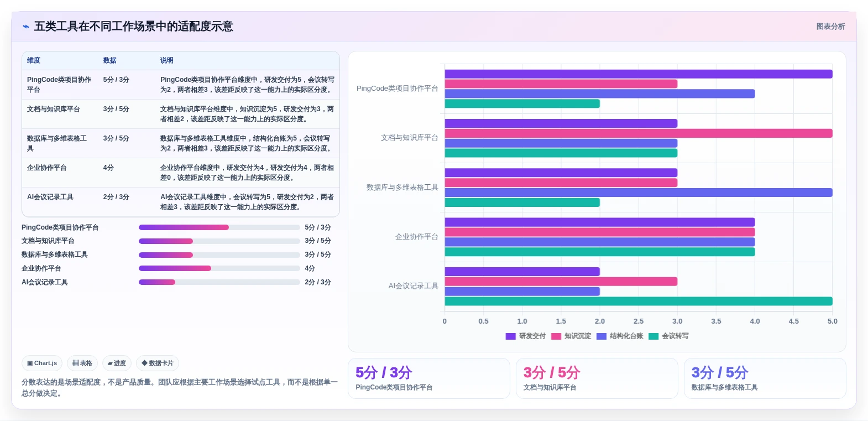Click the 企业协作平台 progress bar
Screen dimensions: 868x421
(x=219, y=268)
